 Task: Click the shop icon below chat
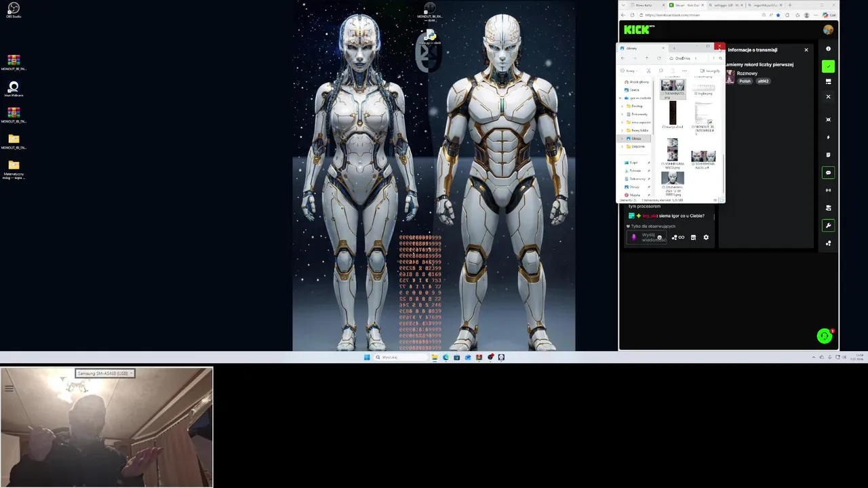pos(693,237)
